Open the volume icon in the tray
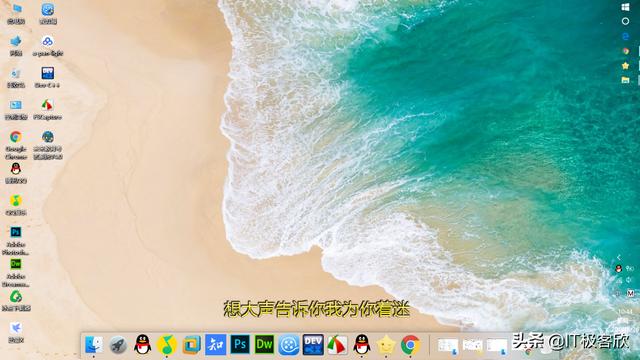640x360 pixels. [629, 280]
